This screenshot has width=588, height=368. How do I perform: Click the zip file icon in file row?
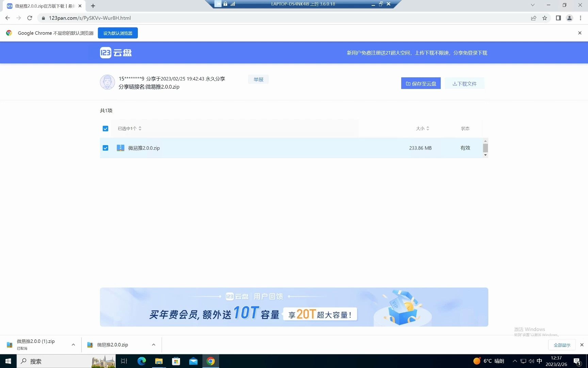tap(120, 148)
